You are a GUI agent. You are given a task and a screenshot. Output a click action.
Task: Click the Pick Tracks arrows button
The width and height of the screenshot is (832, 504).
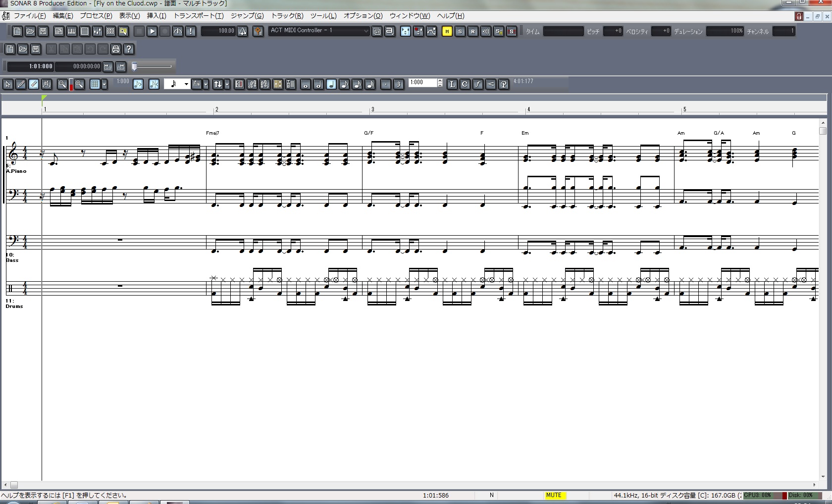tap(218, 84)
